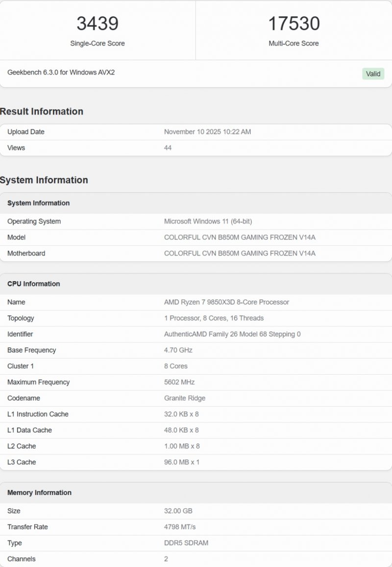Select the Valid result badge
This screenshot has height=567, width=392.
point(373,74)
